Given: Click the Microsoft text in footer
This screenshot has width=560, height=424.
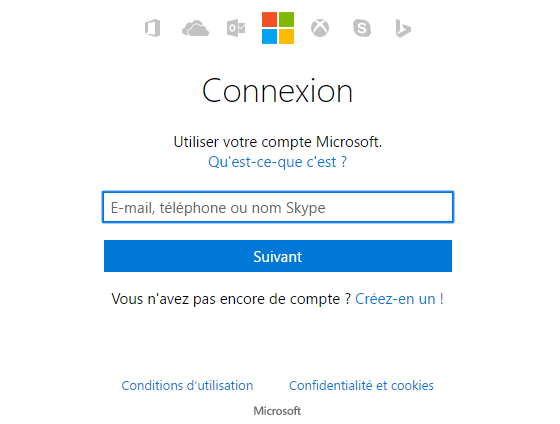Looking at the screenshot, I should point(278,411).
